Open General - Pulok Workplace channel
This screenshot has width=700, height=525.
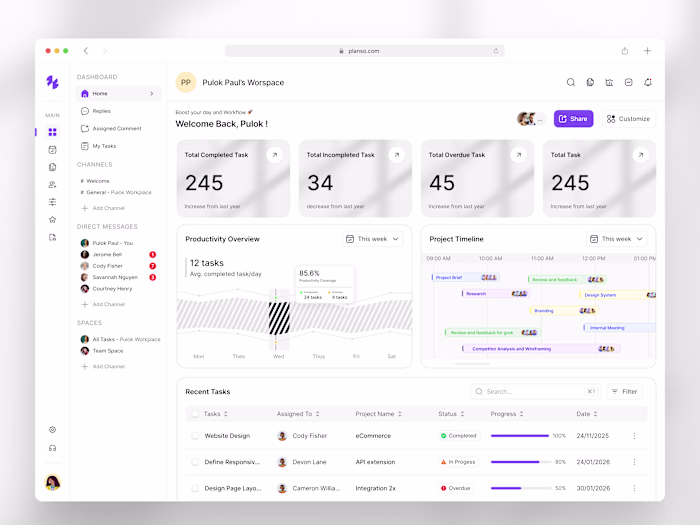pyautogui.click(x=116, y=192)
